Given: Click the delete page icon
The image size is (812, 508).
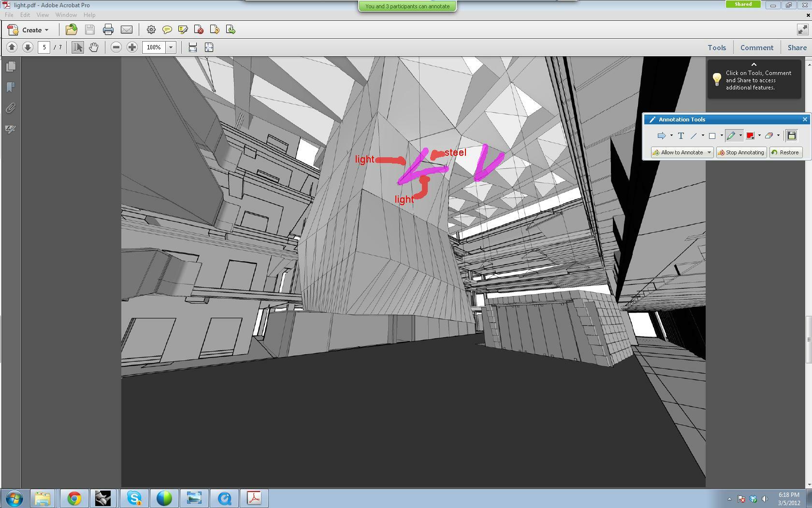Looking at the screenshot, I should tap(199, 30).
